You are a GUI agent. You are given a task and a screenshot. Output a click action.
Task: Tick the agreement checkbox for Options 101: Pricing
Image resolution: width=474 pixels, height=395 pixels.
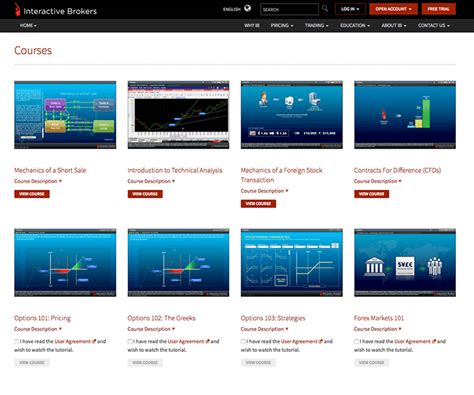pos(16,341)
